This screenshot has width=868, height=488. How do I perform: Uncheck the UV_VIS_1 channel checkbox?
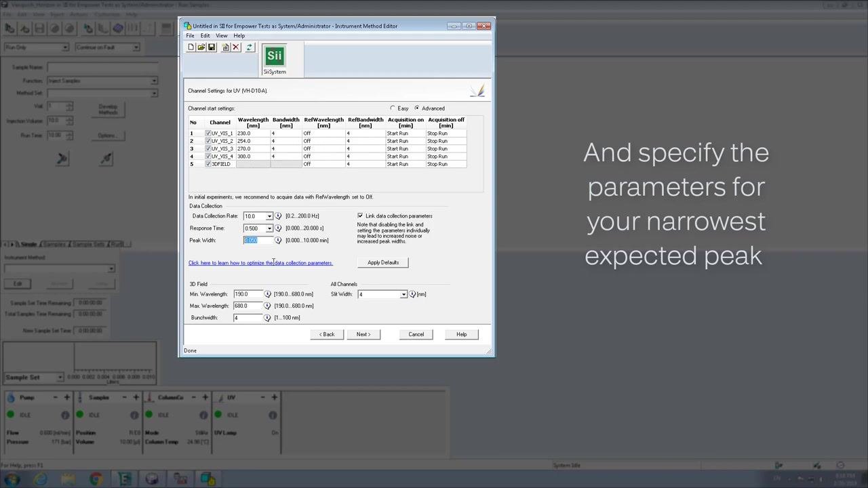pyautogui.click(x=208, y=134)
